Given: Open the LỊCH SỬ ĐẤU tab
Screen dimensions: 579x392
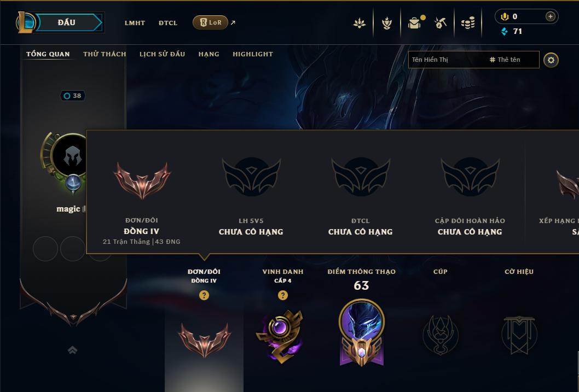Looking at the screenshot, I should tap(162, 54).
